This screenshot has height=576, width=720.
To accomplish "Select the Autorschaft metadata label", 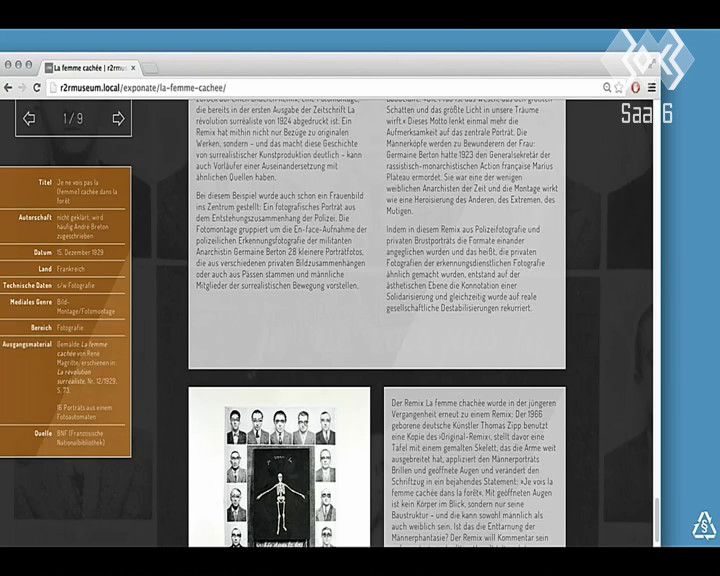I will [x=35, y=217].
